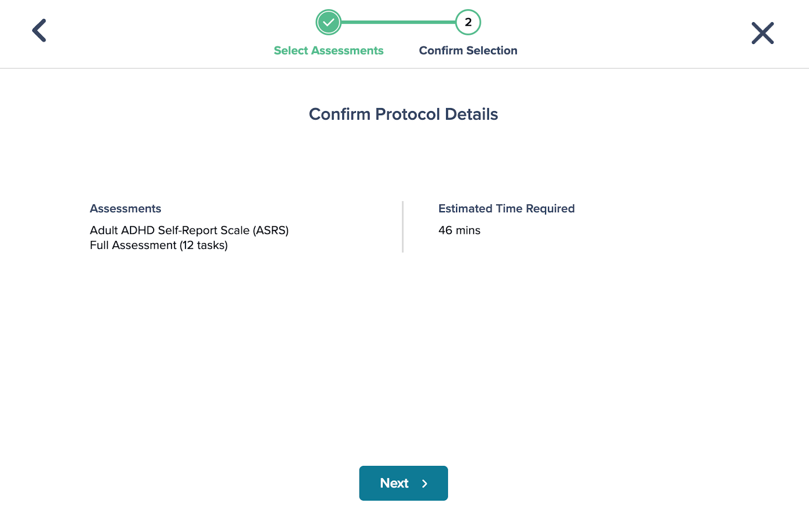Go back using the left chevron arrow
This screenshot has width=809, height=532.
pyautogui.click(x=39, y=30)
